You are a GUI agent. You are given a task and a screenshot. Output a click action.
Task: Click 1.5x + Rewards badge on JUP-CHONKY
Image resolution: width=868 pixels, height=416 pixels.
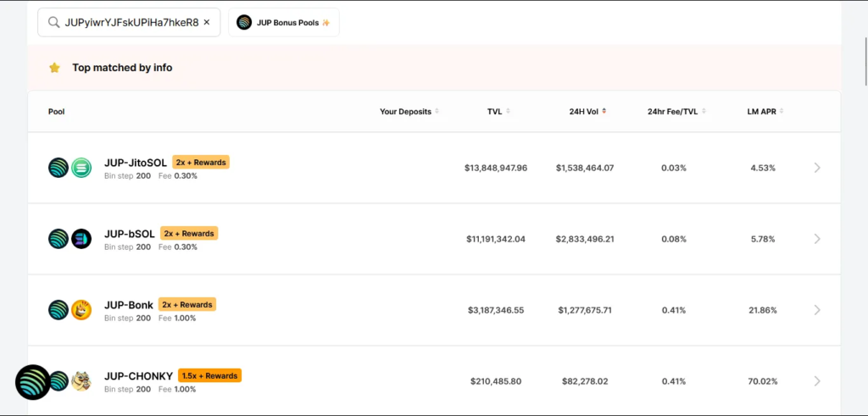tap(210, 375)
